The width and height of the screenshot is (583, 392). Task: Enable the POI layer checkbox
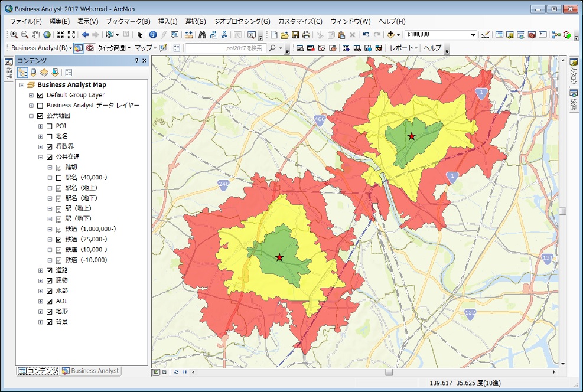(50, 126)
